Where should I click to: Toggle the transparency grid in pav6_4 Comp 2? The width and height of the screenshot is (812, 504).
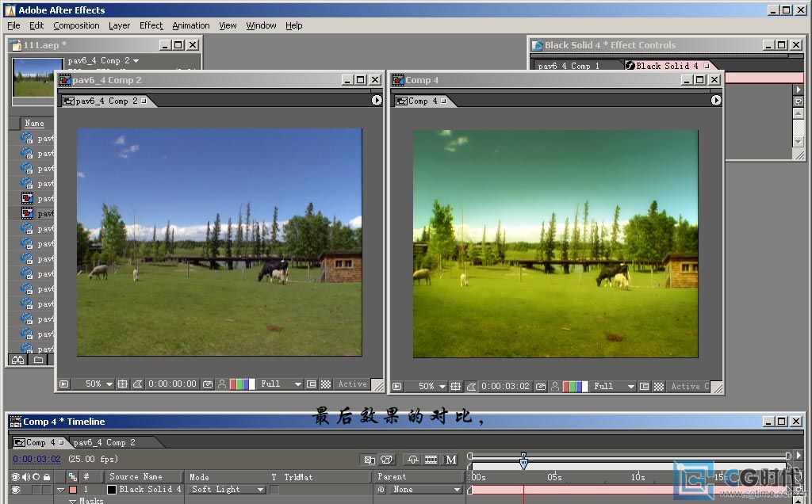[x=326, y=384]
